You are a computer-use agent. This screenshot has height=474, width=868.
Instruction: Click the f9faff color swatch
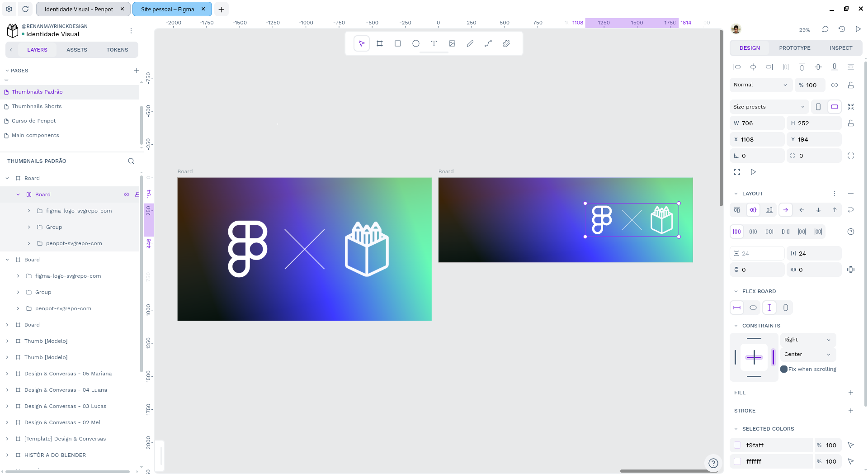737,445
